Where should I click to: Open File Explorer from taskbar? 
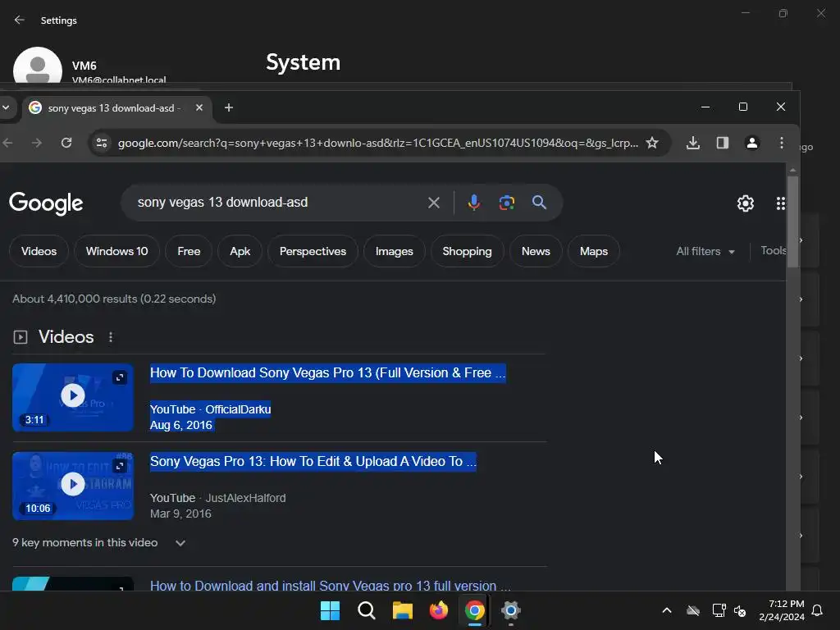click(402, 610)
